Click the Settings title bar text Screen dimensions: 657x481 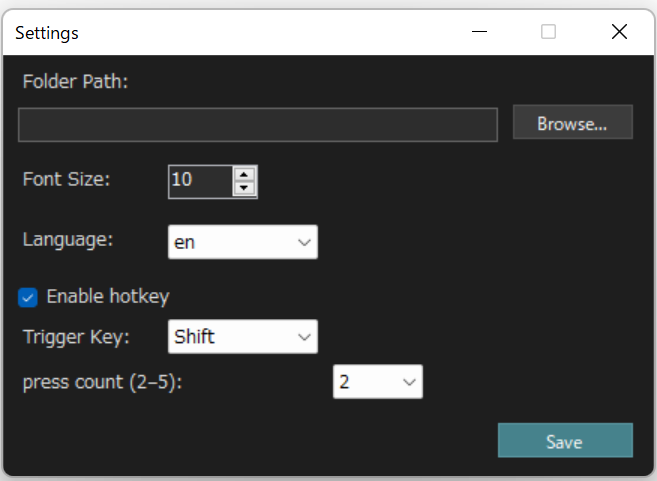pos(47,33)
